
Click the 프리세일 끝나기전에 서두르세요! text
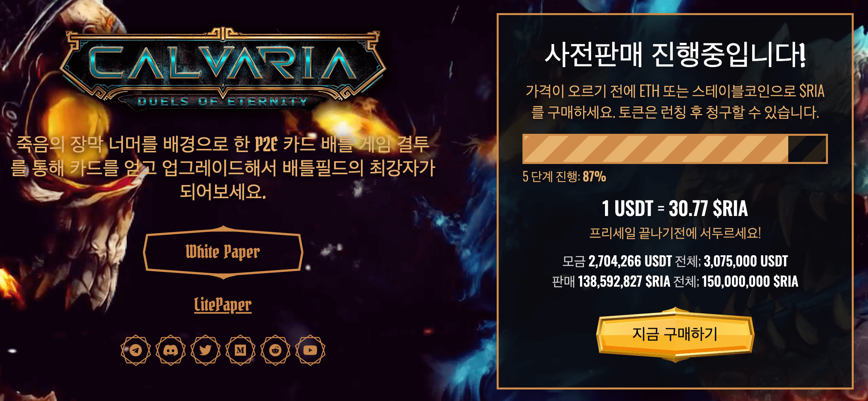click(675, 233)
